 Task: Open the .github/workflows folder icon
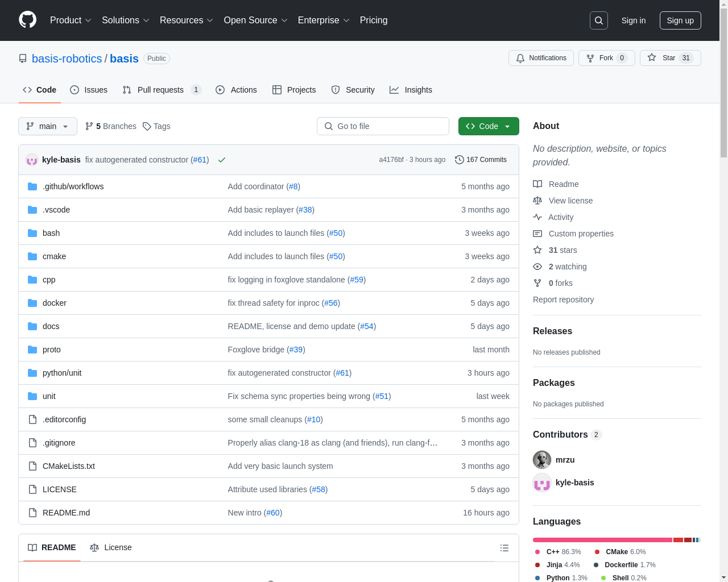tap(32, 186)
